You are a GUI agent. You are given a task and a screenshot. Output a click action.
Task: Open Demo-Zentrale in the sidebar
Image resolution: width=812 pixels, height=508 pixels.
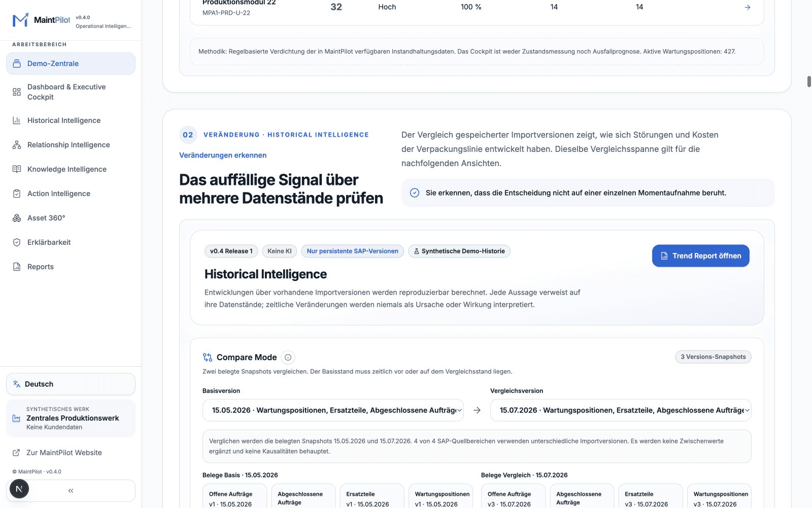coord(71,63)
